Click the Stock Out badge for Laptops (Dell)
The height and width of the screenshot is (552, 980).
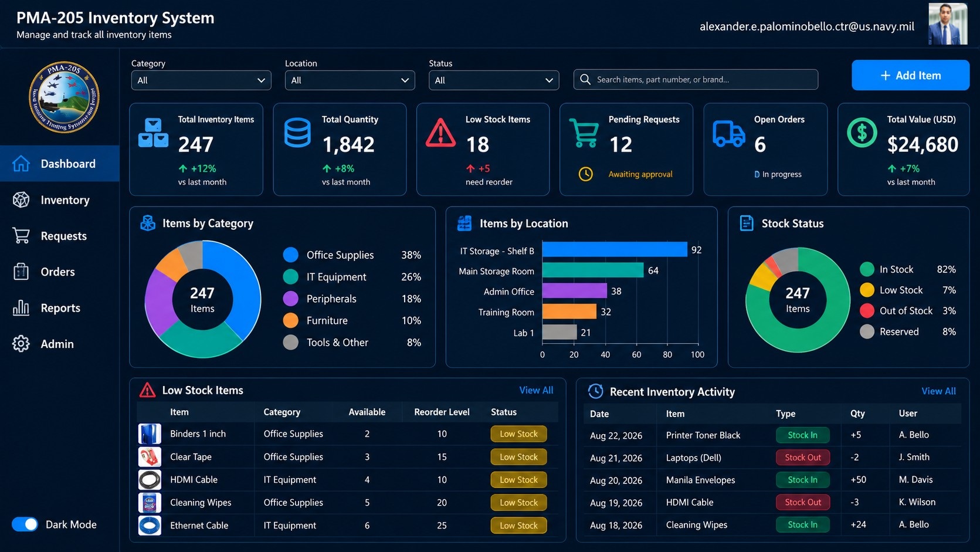tap(803, 458)
